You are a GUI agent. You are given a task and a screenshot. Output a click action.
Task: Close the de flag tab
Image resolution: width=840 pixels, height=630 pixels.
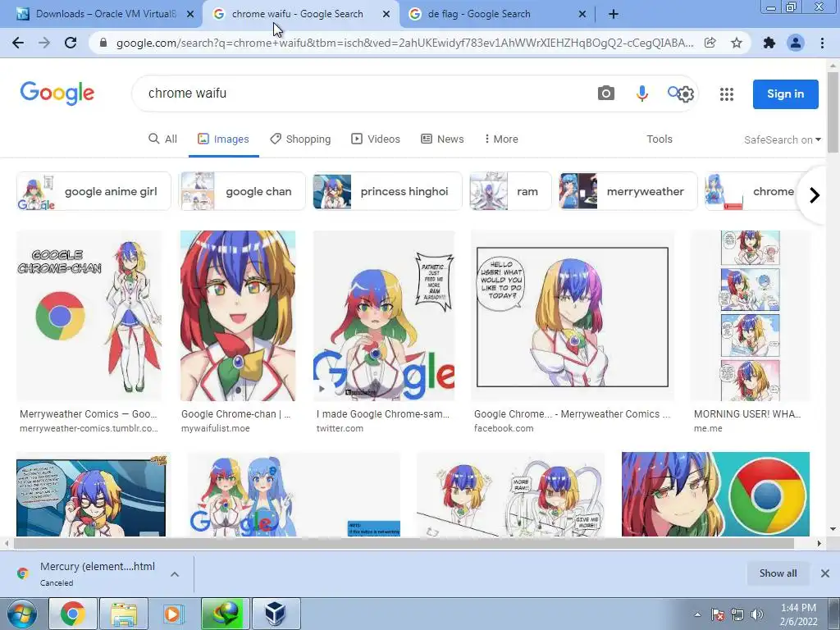pyautogui.click(x=582, y=15)
